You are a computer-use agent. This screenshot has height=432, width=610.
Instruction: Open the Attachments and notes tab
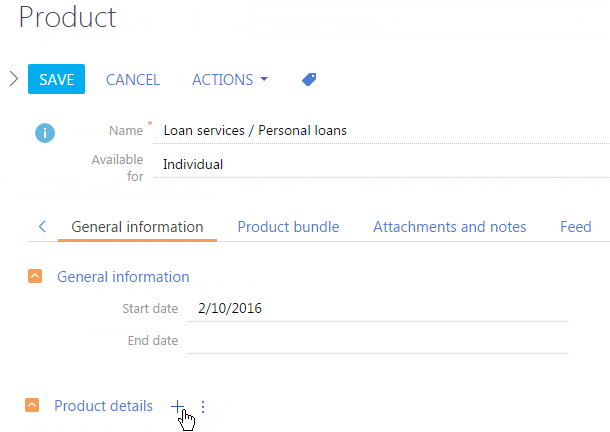(449, 227)
